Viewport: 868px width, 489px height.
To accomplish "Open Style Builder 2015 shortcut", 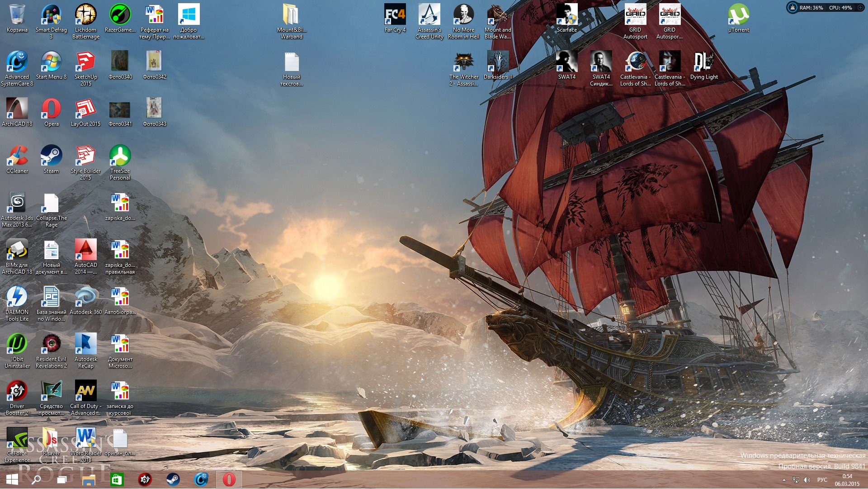I will tap(86, 162).
